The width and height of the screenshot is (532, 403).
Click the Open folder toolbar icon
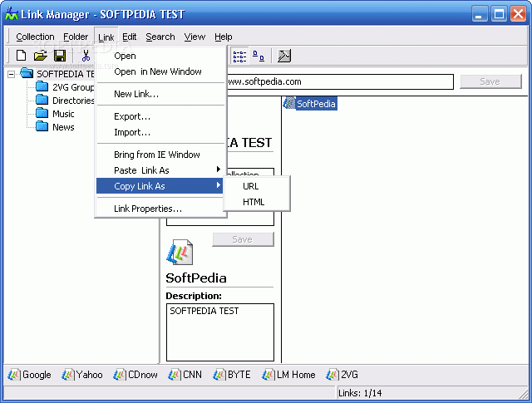tap(41, 56)
